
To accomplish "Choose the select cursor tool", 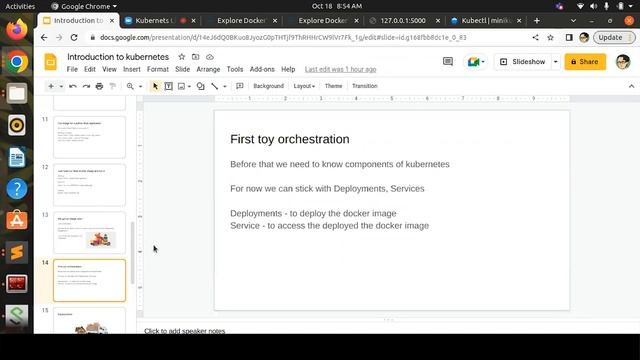I will coord(155,86).
